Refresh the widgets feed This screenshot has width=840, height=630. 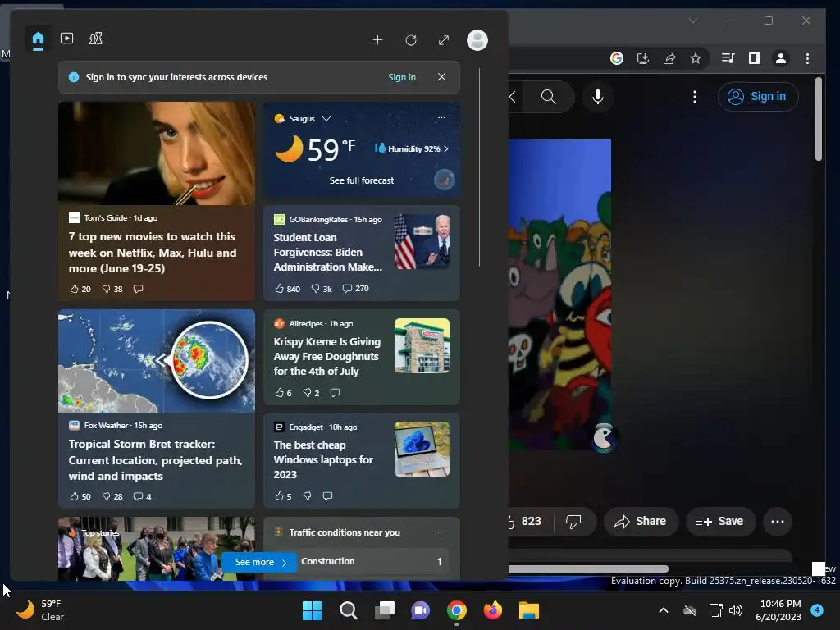coord(411,40)
